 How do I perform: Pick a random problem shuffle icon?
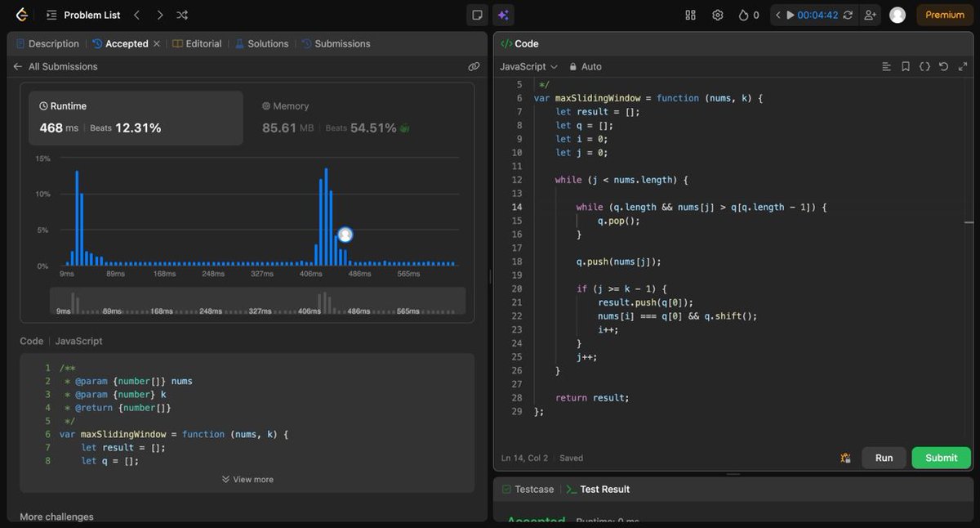click(x=182, y=15)
